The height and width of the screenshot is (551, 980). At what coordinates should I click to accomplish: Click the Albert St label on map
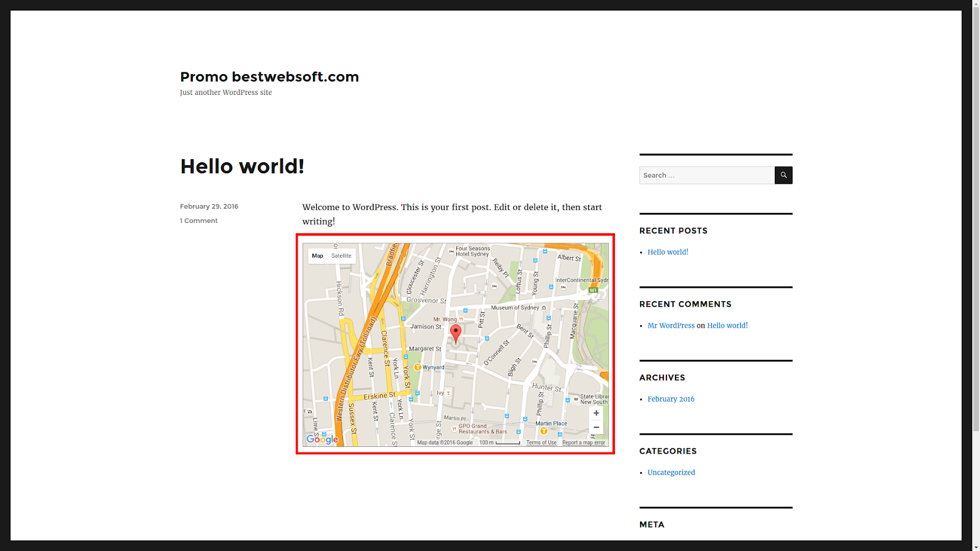[569, 258]
